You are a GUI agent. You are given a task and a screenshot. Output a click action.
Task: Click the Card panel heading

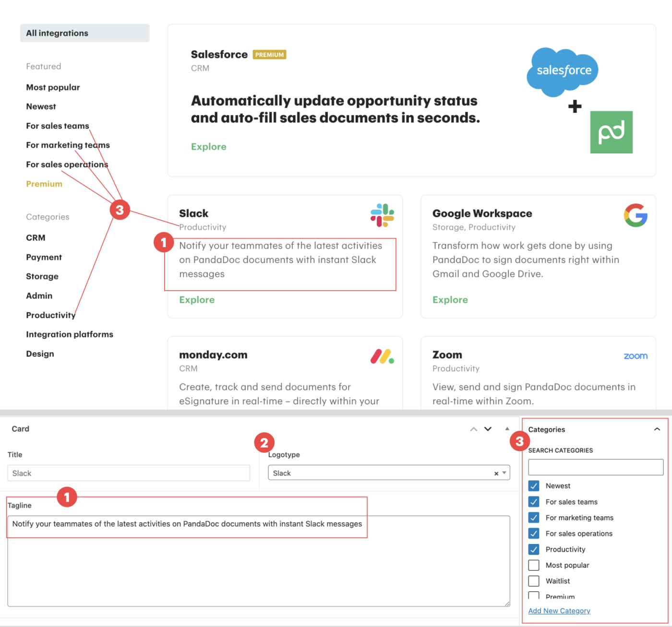click(21, 429)
